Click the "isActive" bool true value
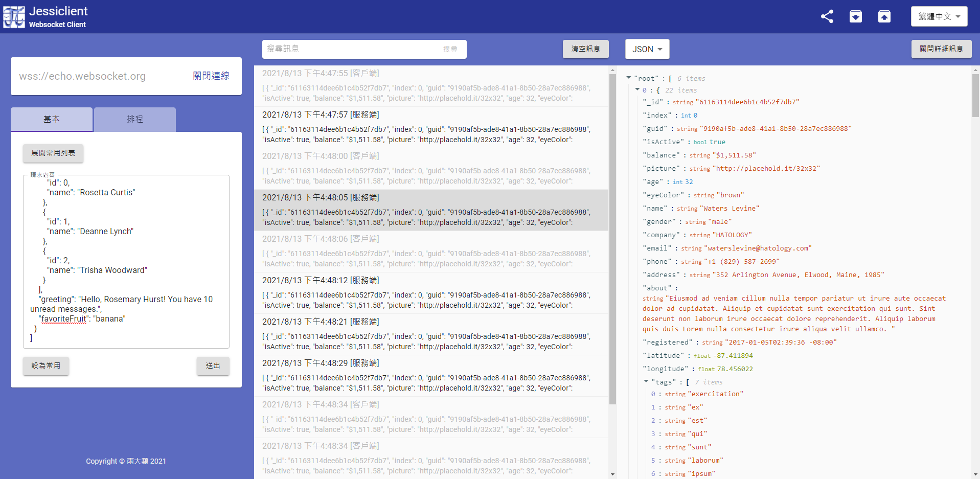 click(717, 142)
